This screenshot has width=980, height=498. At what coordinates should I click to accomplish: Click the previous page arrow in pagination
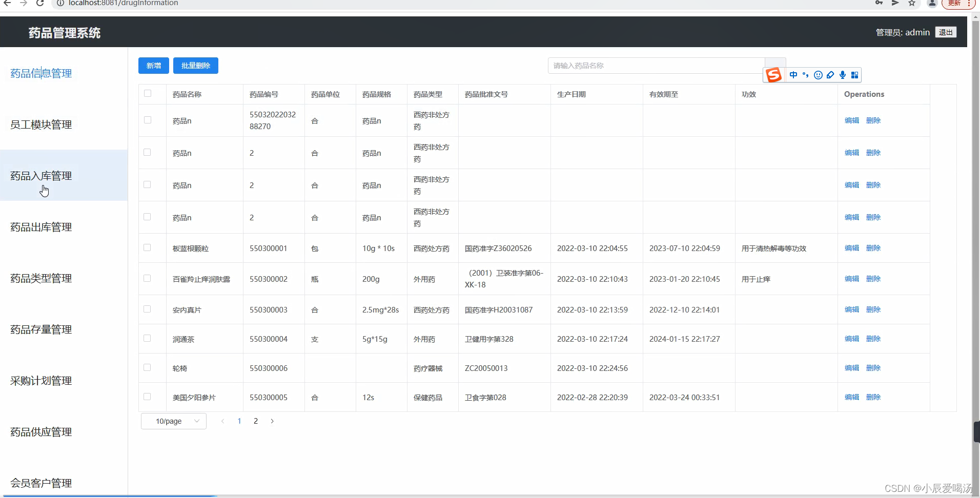[222, 421]
